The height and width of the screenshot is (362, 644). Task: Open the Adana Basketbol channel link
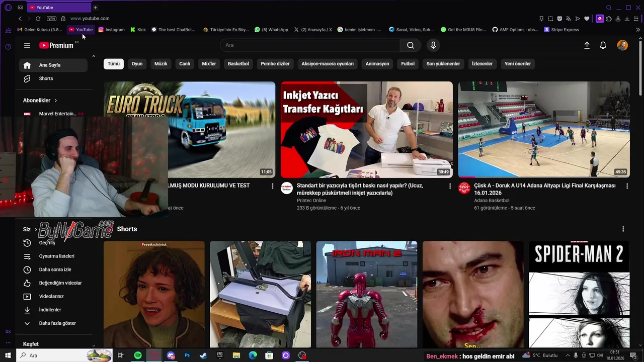(x=492, y=201)
